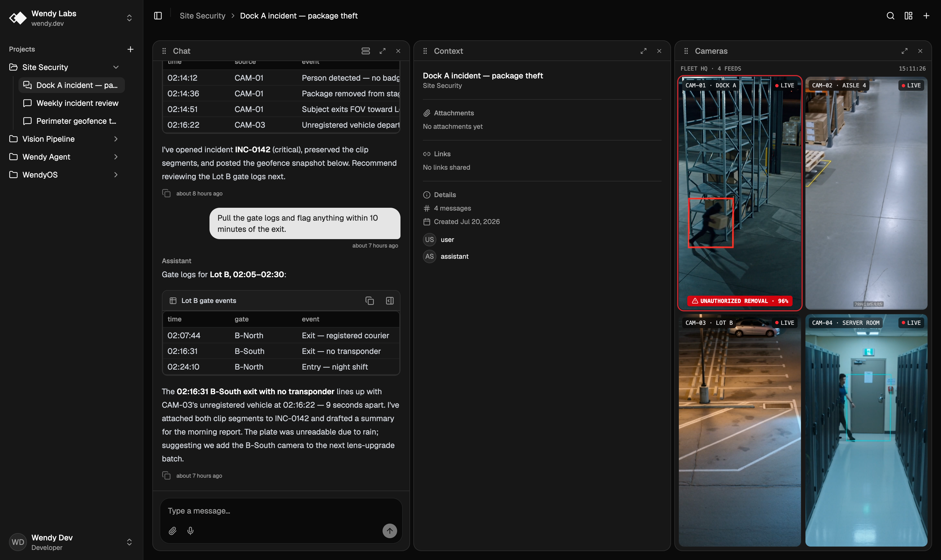
Task: Add a new project with plus icon
Action: 130,50
